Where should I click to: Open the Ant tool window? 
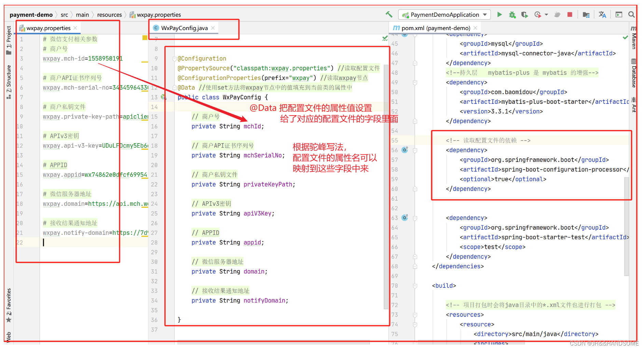(x=634, y=105)
